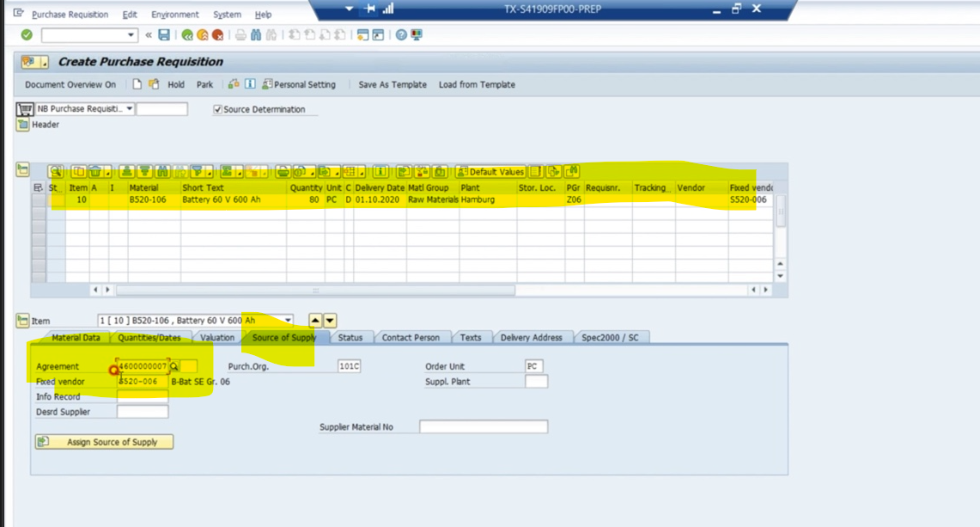Click Document Overview On button
The width and height of the screenshot is (980, 527).
click(70, 84)
